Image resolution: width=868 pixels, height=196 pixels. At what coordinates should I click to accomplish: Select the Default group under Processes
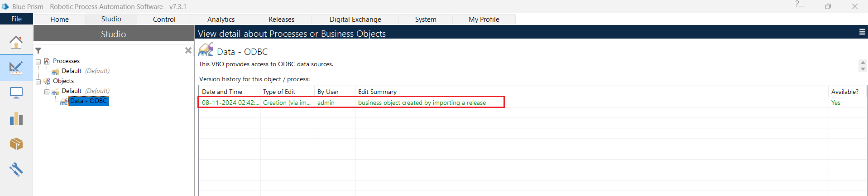click(72, 71)
